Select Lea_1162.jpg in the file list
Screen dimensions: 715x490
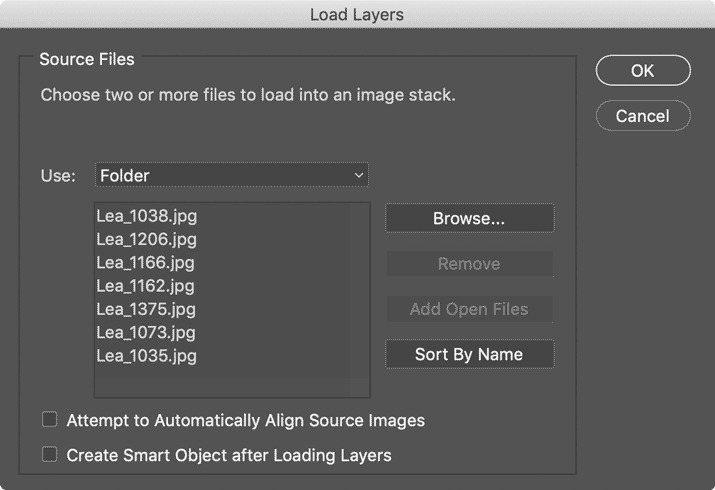[x=223, y=285]
